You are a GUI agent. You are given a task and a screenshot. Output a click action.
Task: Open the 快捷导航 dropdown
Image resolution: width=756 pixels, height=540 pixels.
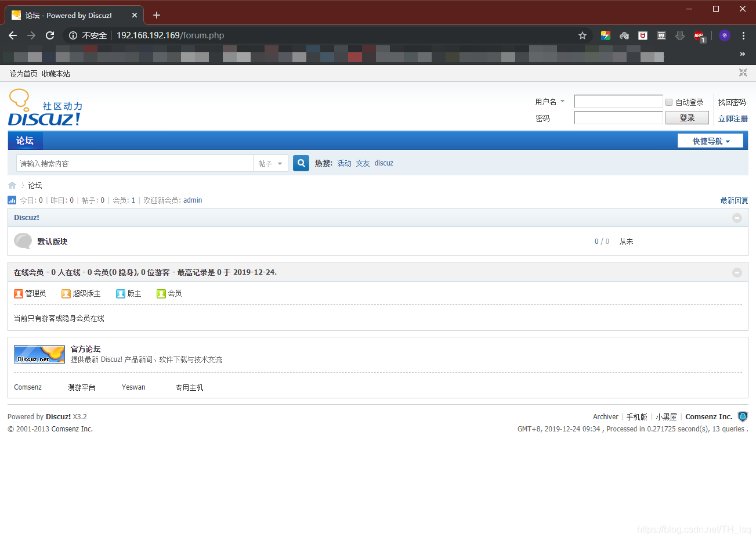711,141
